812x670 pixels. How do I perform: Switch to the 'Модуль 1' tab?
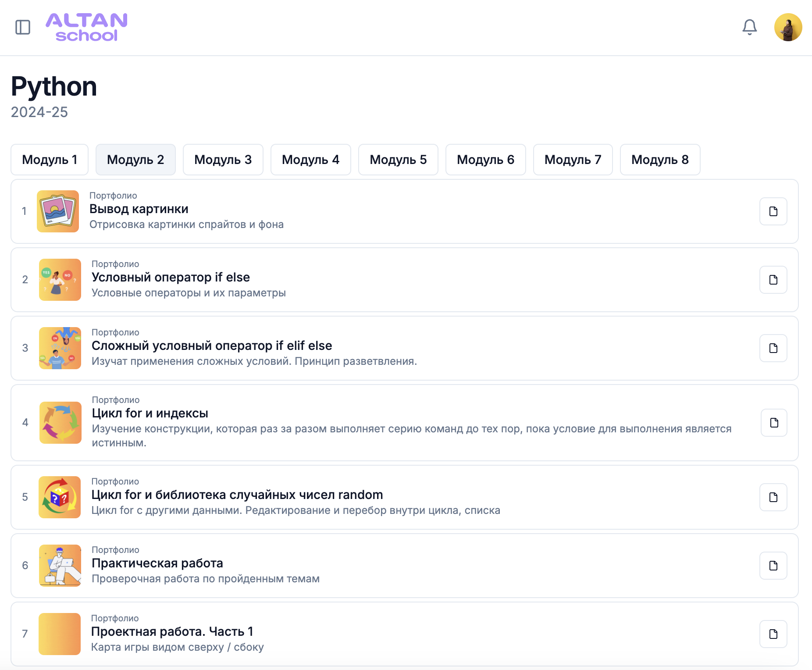[x=50, y=160]
